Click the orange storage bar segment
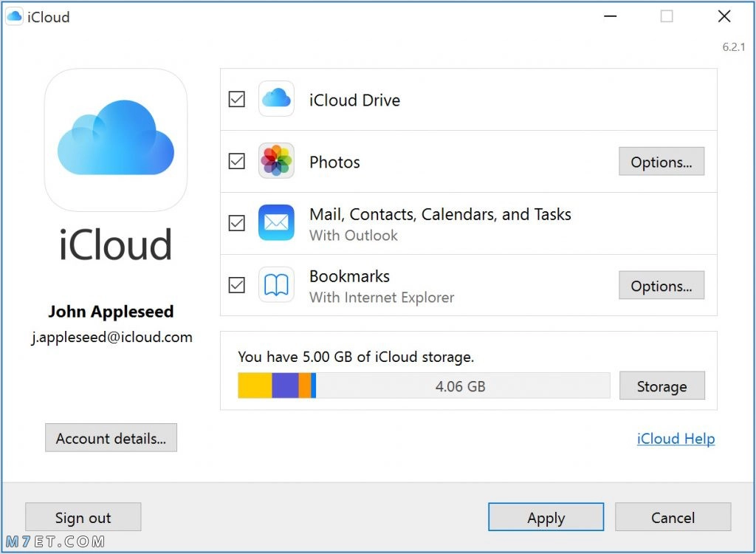Screen dimensions: 756x554 (x=305, y=386)
